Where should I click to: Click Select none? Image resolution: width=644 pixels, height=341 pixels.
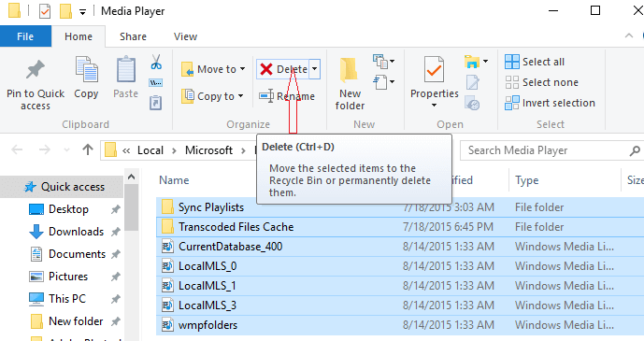tap(541, 82)
